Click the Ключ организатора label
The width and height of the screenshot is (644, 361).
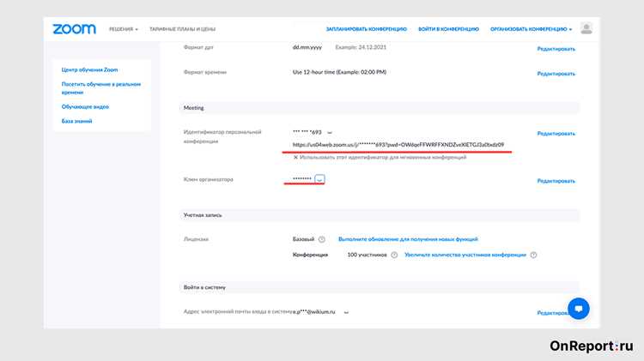point(209,180)
